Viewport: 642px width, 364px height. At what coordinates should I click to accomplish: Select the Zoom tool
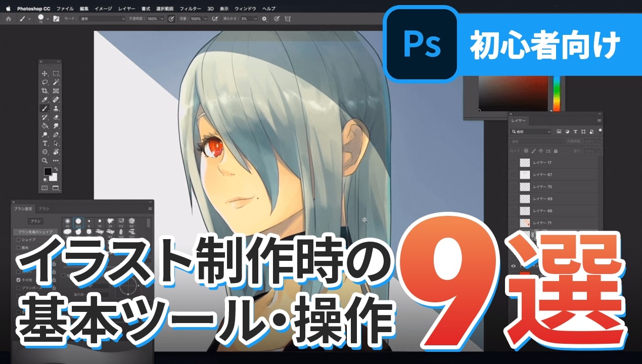45,160
